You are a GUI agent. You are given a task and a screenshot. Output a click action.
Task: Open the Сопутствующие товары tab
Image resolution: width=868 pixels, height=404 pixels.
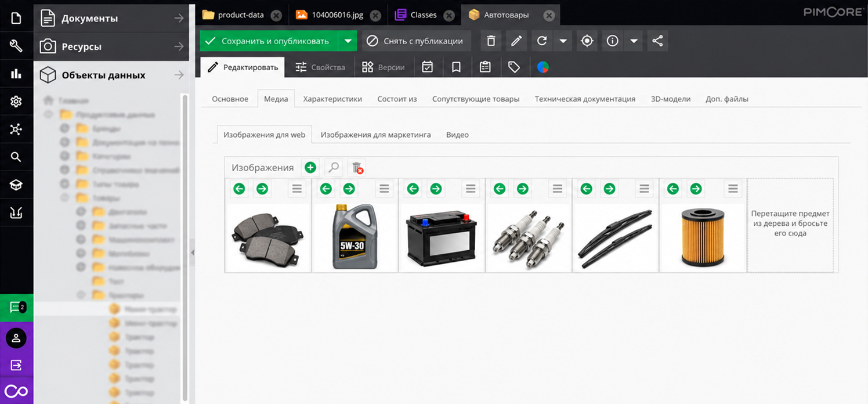click(x=476, y=99)
